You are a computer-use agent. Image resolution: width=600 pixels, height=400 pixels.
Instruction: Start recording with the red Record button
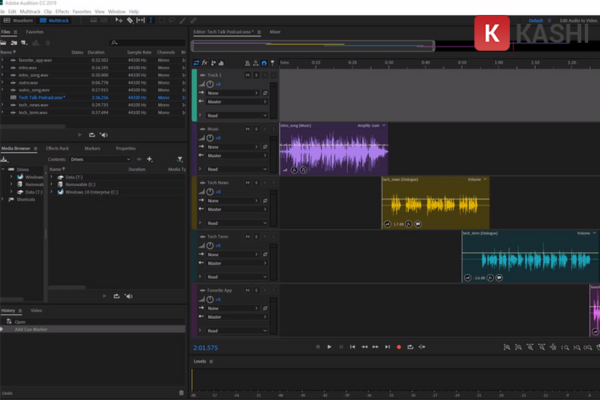tap(399, 347)
